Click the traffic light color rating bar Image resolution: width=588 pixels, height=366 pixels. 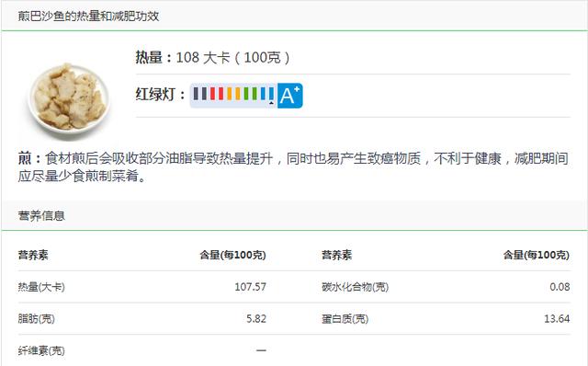pyautogui.click(x=233, y=96)
